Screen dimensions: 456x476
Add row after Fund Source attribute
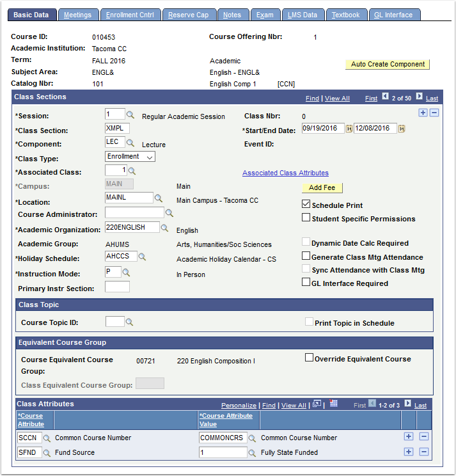point(409,452)
